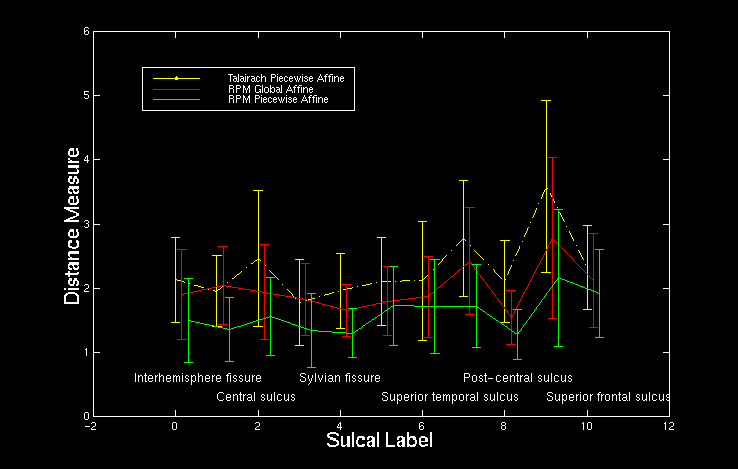
Task: Click the x-axis tick label "12"
Action: (668, 426)
